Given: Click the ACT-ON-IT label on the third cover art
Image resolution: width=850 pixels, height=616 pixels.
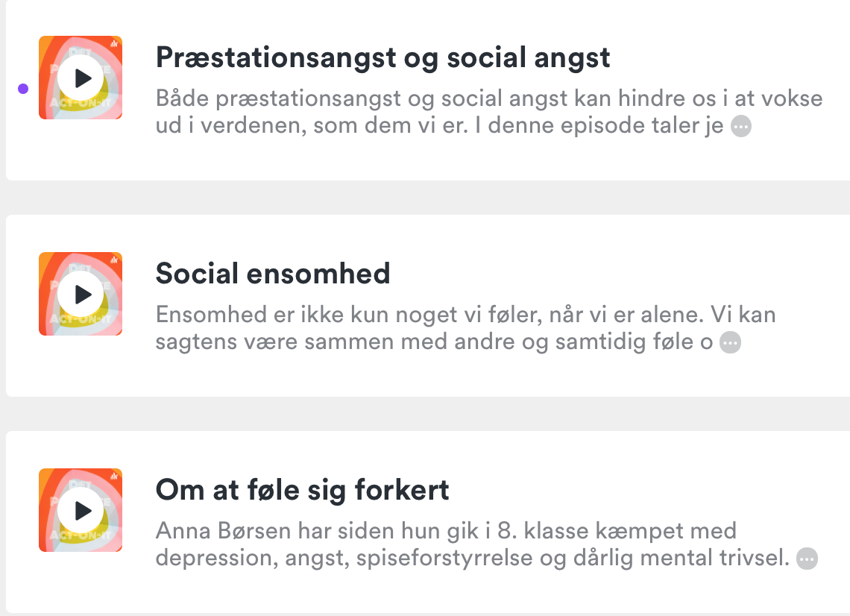Looking at the screenshot, I should 81,535.
